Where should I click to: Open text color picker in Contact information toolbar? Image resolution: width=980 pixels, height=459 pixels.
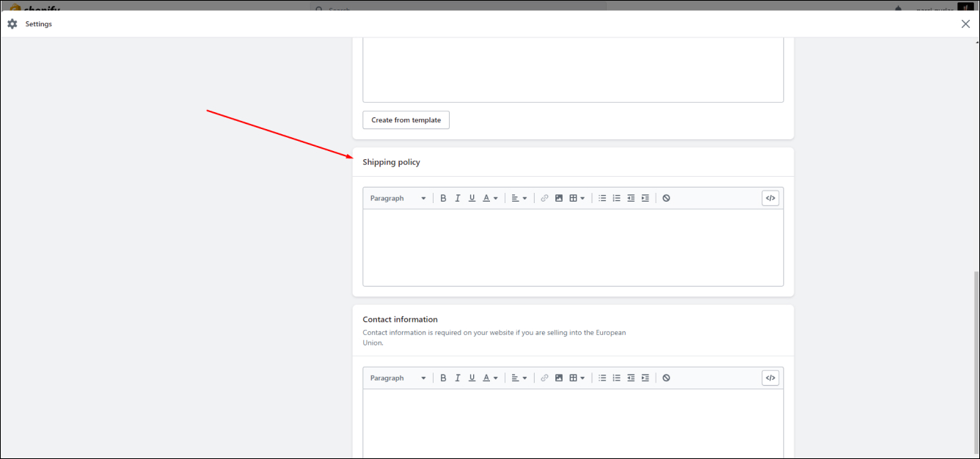[x=491, y=378]
